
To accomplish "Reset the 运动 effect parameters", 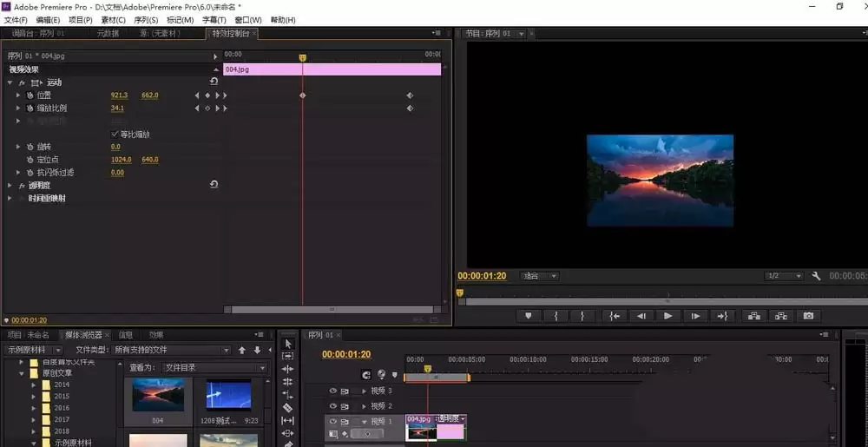I will (214, 82).
